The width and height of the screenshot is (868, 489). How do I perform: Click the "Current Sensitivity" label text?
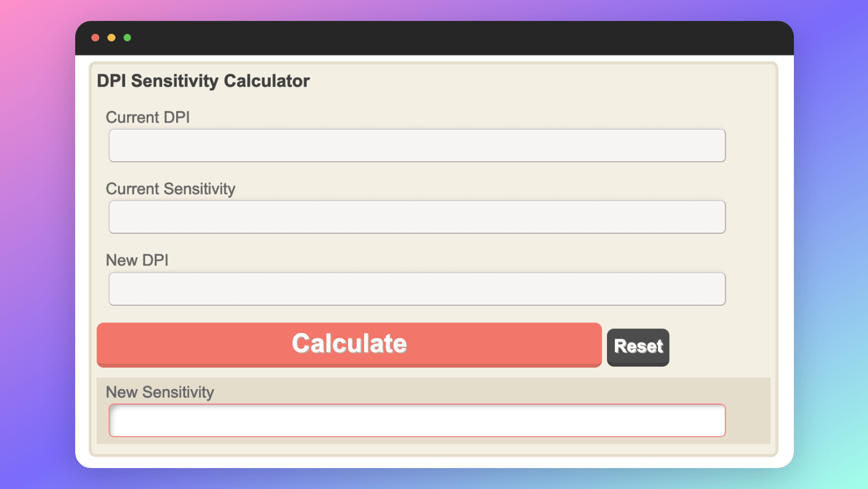170,189
